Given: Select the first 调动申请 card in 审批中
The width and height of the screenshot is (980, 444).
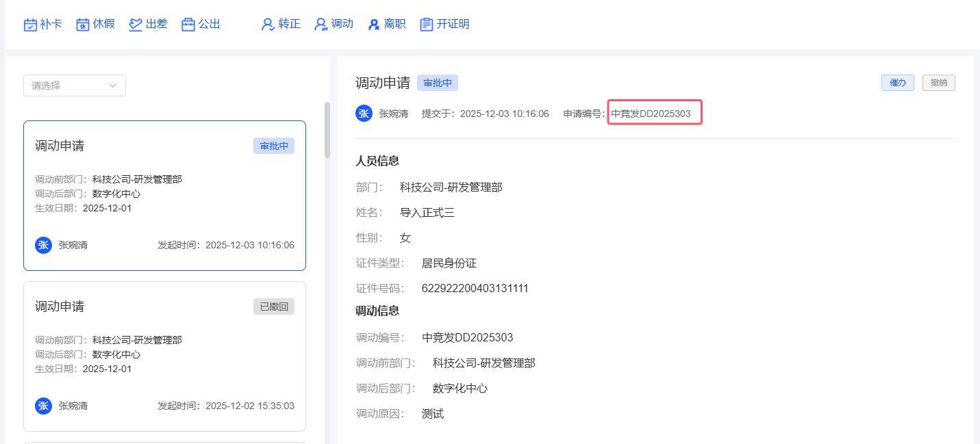Looking at the screenshot, I should point(164,195).
